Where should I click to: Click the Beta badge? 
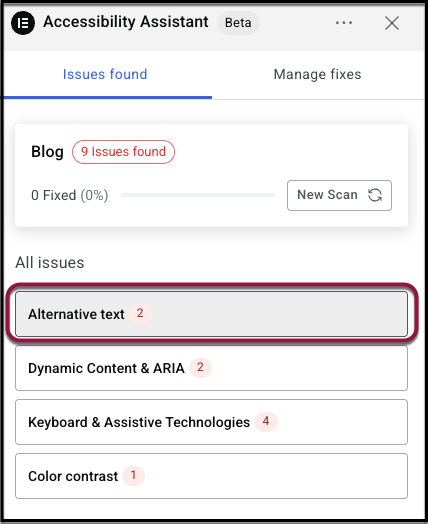238,23
